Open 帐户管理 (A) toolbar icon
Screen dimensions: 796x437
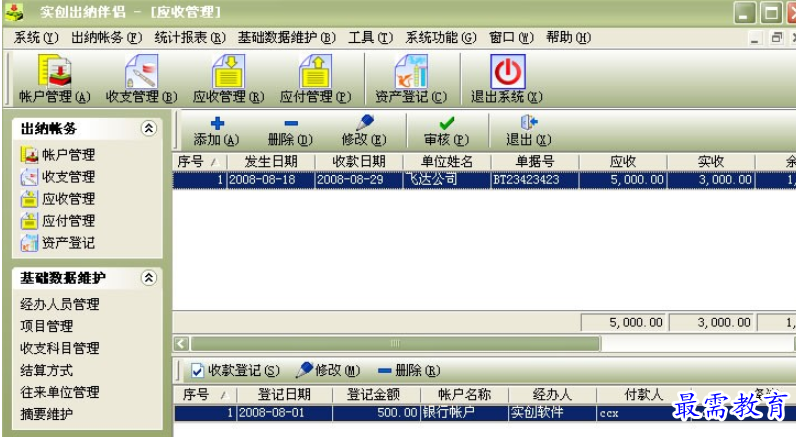point(54,72)
